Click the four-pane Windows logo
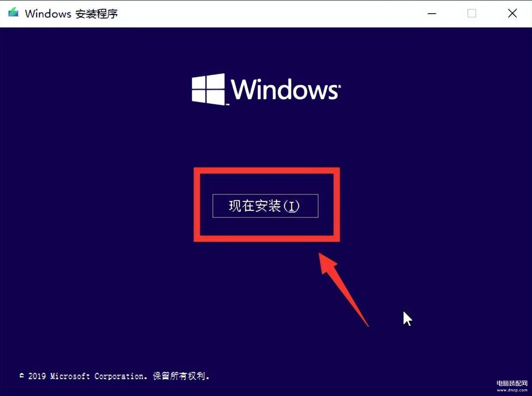Viewport: 532px width, 396px height. (x=208, y=89)
